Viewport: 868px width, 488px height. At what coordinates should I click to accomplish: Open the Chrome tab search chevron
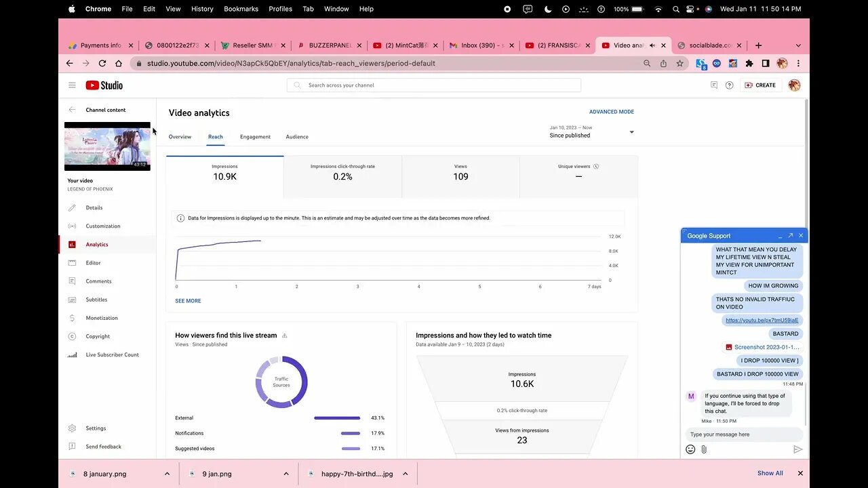(798, 45)
